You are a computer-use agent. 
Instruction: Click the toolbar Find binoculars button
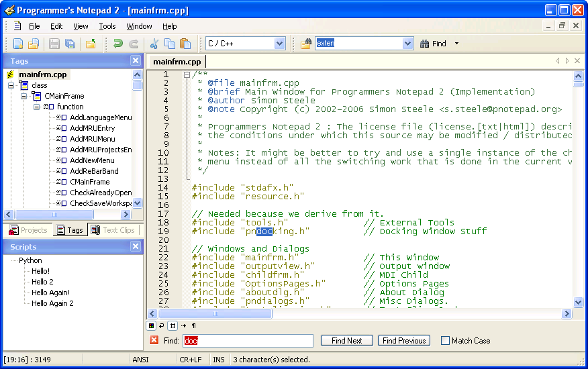click(x=433, y=44)
